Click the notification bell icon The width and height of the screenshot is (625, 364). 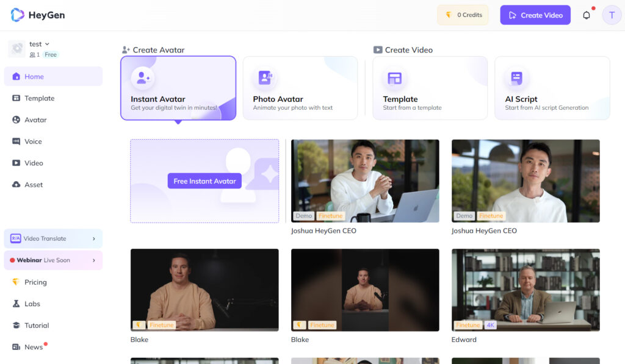(x=587, y=15)
